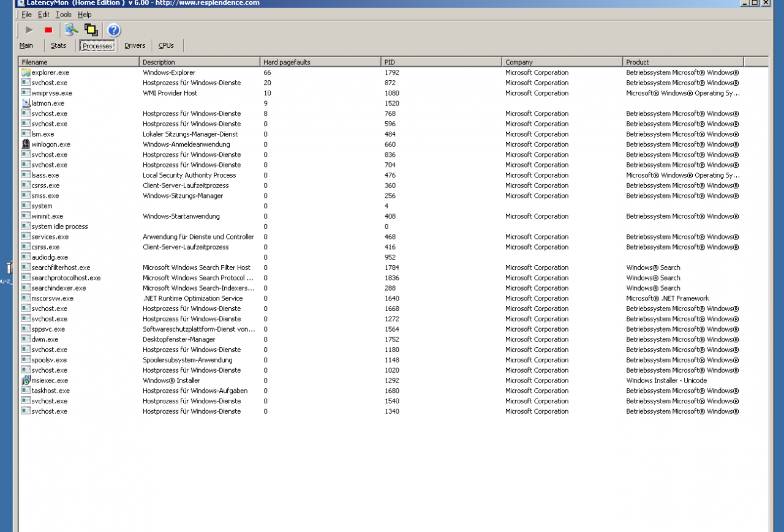
Task: Click the latmon.exe process icon
Action: point(26,103)
